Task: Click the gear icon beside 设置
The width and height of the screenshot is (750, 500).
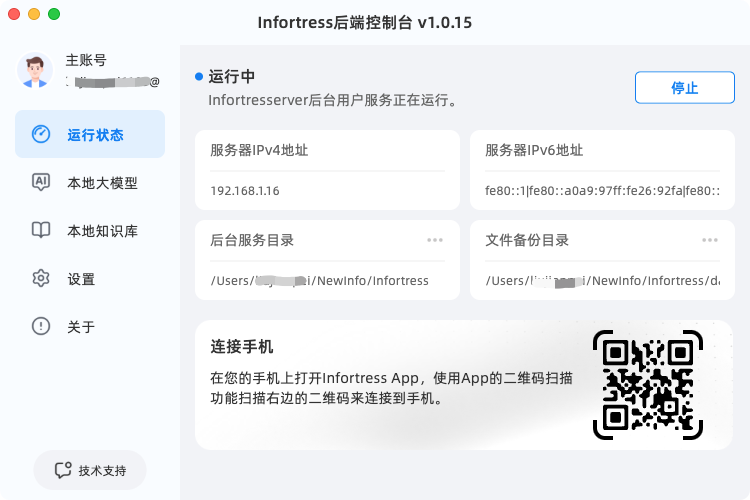Action: click(x=41, y=278)
